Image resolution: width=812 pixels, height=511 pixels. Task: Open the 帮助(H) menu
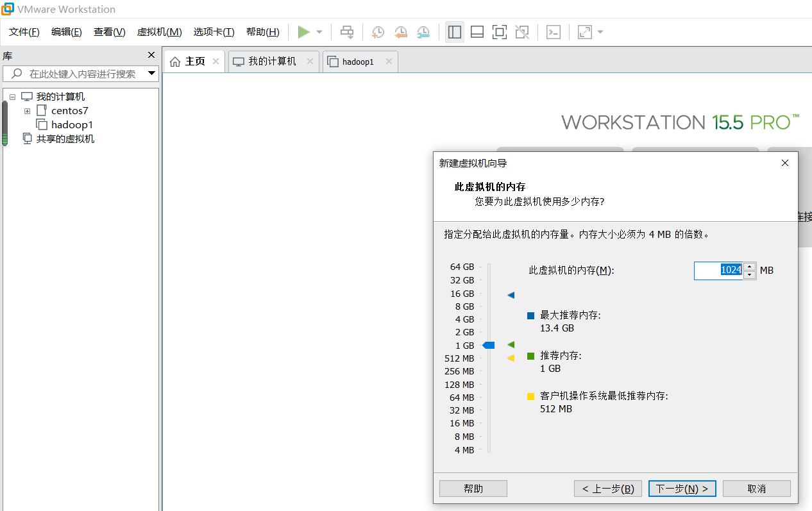click(263, 32)
